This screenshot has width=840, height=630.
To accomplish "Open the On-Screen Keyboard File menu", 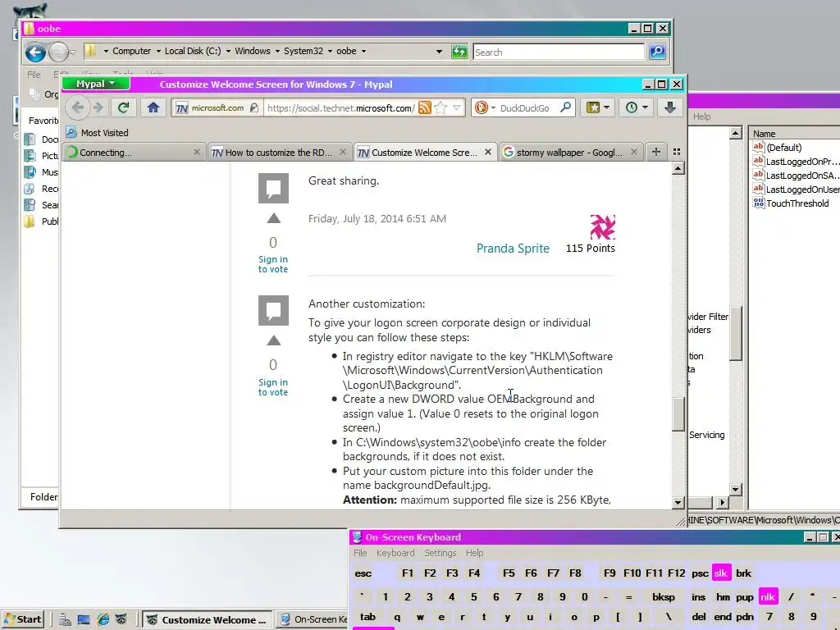I will [360, 553].
